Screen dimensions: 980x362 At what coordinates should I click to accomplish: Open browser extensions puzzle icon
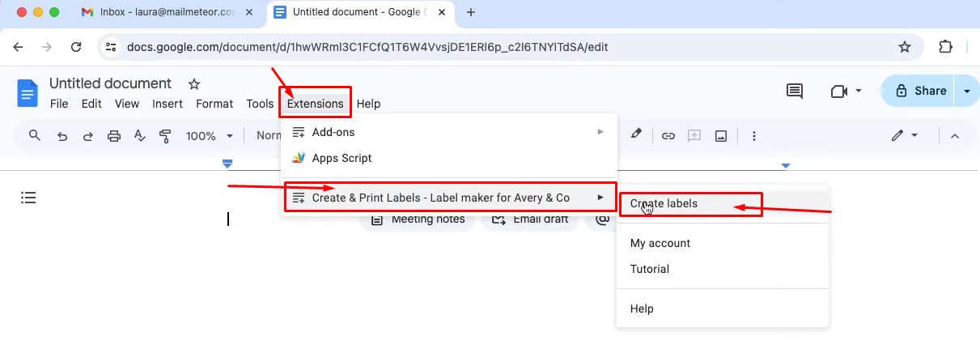point(945,47)
